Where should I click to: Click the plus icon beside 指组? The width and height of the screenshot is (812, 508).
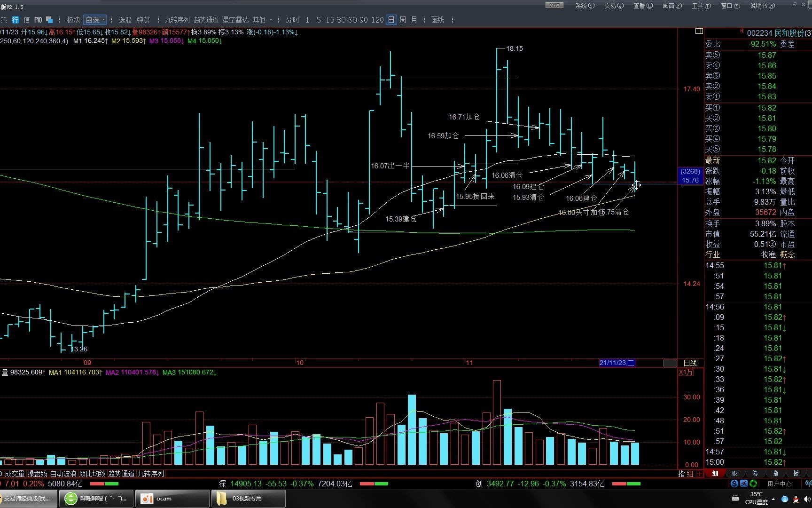[699, 474]
